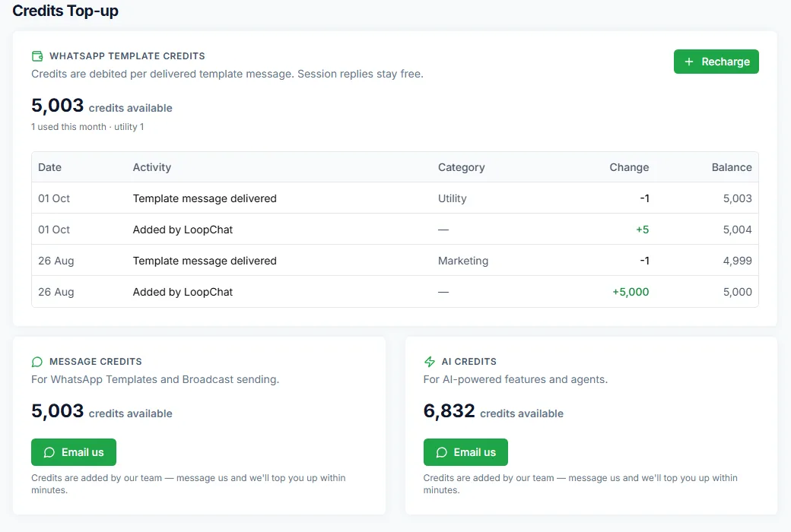Click the Credits Top-up page heading
Screen dimensions: 791x532
65,11
